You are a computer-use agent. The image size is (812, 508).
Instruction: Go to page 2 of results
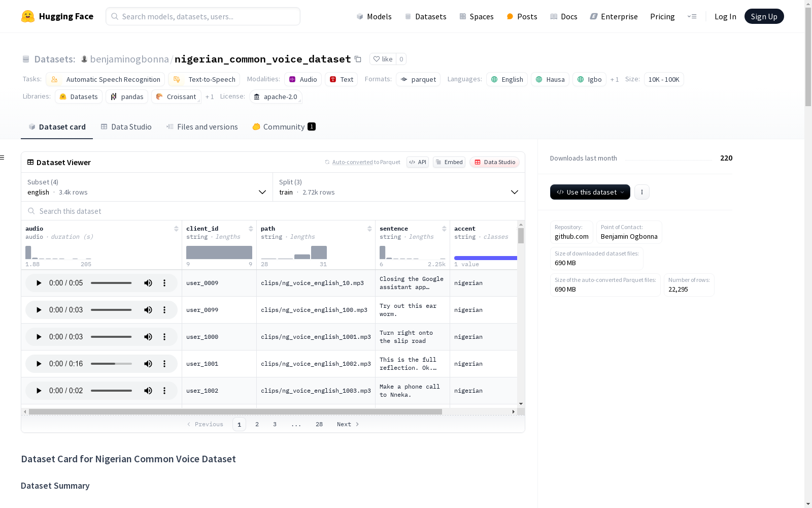[x=257, y=424]
